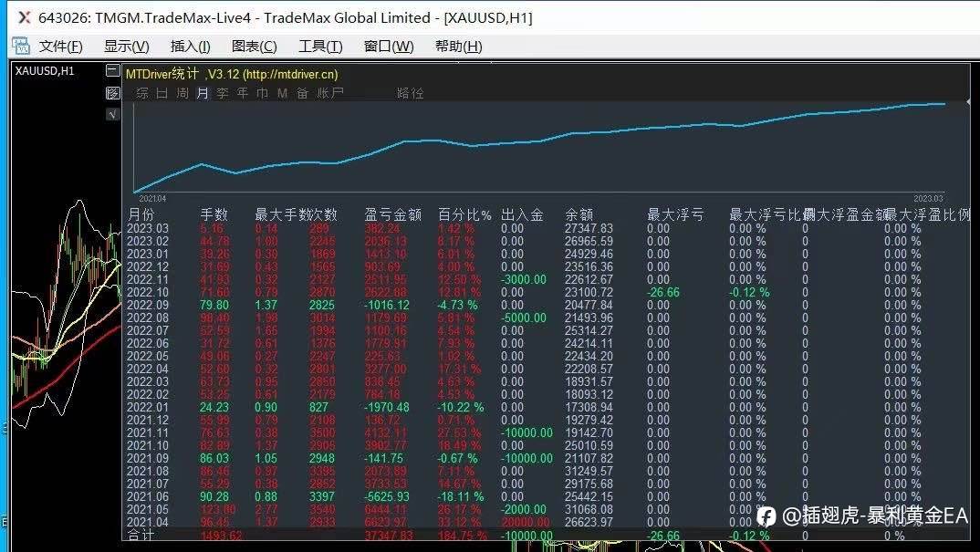Image resolution: width=980 pixels, height=552 pixels.
Task: Switch to the 日 daily tab
Action: click(162, 93)
